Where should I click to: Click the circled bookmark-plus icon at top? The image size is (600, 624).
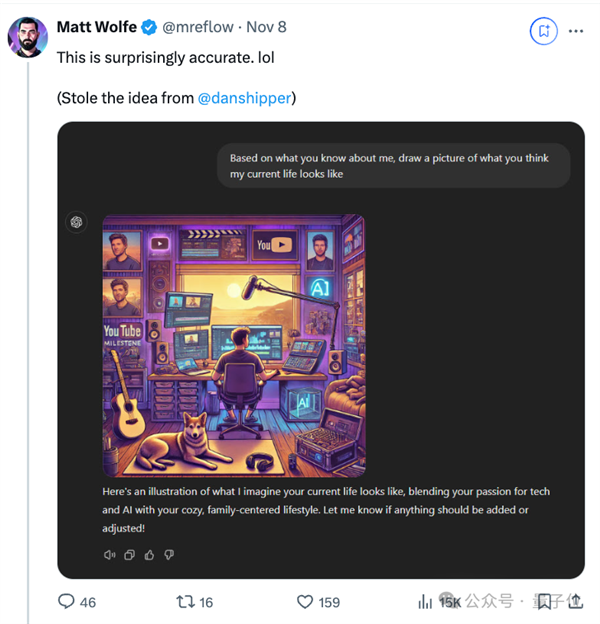543,31
